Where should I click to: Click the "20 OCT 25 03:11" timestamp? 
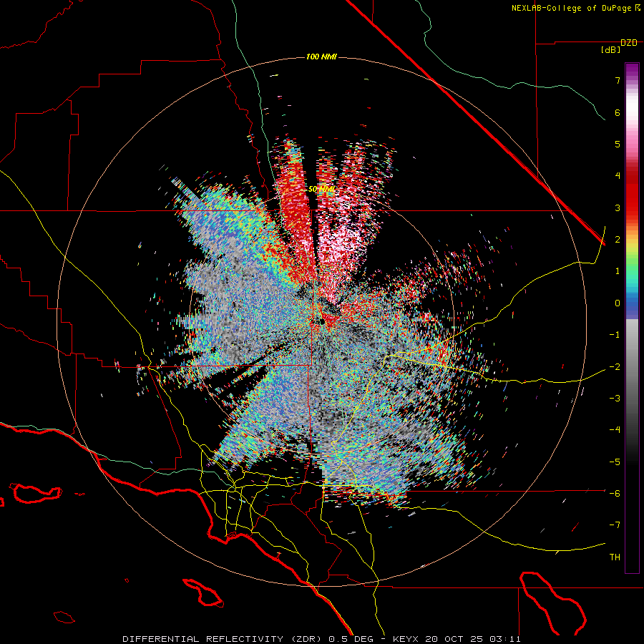tap(473, 639)
